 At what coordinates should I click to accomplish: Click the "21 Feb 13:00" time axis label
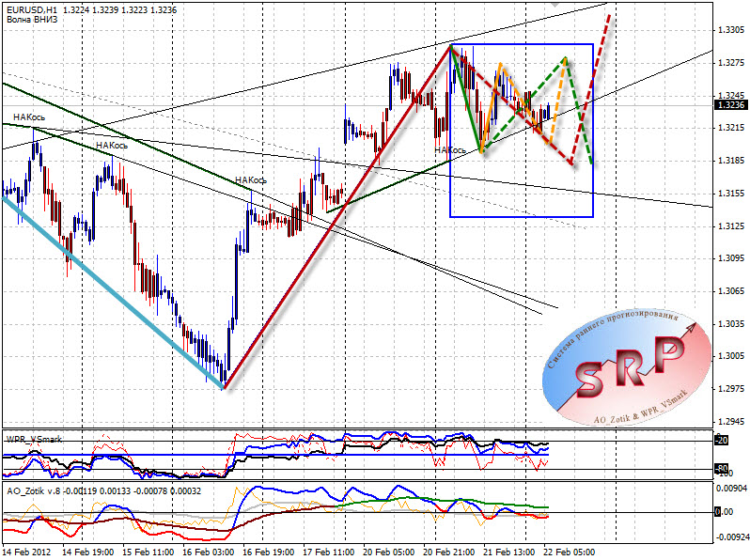click(x=509, y=552)
